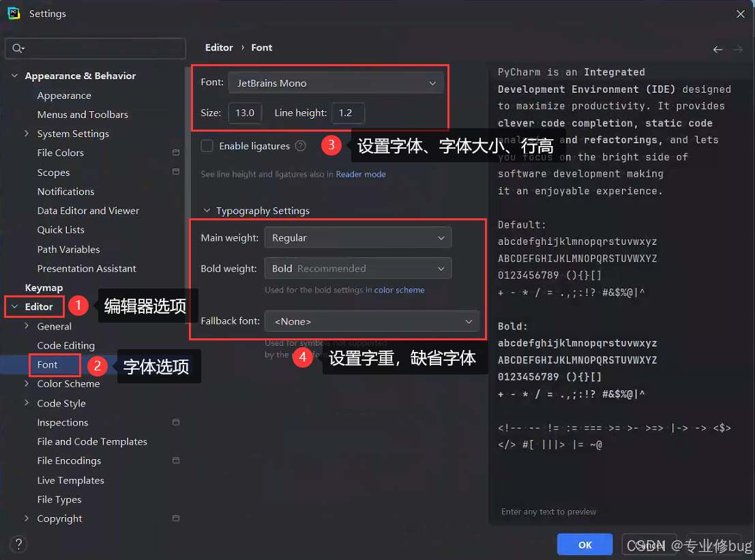This screenshot has width=755, height=560.
Task: Click the Editor breadcrumb
Action: [219, 48]
